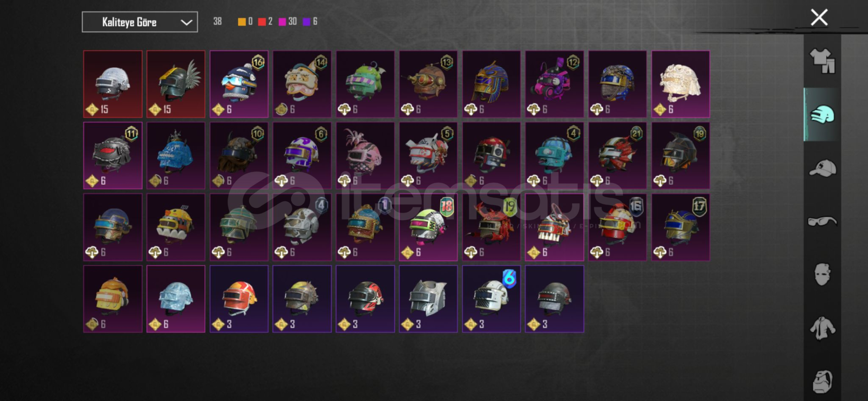The height and width of the screenshot is (401, 868).
Task: Pick the white helmet with blue 6 badge
Action: click(491, 299)
